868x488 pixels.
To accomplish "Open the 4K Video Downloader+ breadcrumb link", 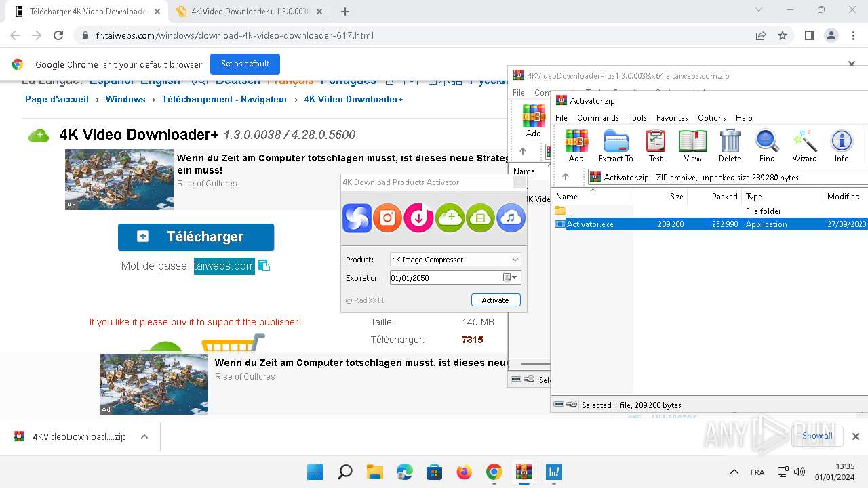I will [353, 99].
